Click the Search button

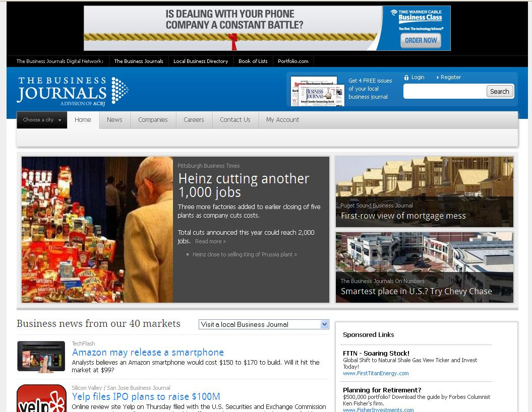click(499, 92)
